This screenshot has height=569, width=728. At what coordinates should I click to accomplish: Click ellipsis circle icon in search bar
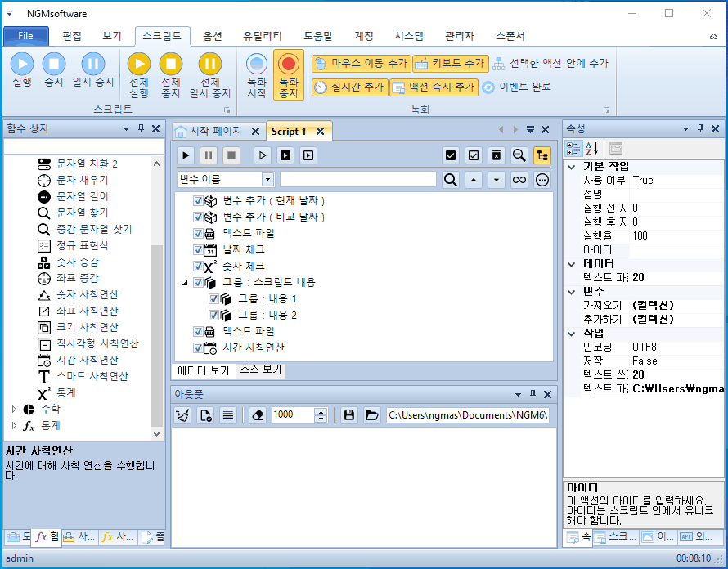[542, 180]
